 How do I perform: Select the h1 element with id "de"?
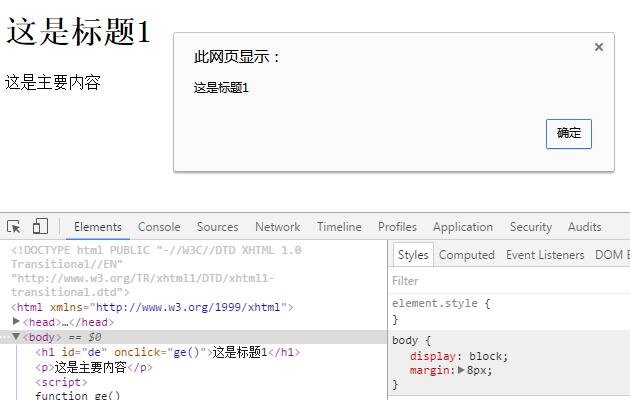coord(167,352)
